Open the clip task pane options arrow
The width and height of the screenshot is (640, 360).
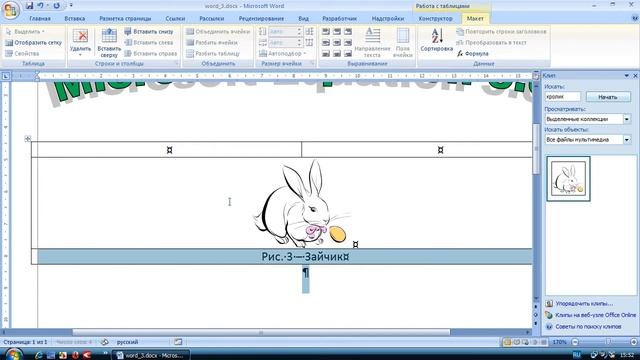627,76
